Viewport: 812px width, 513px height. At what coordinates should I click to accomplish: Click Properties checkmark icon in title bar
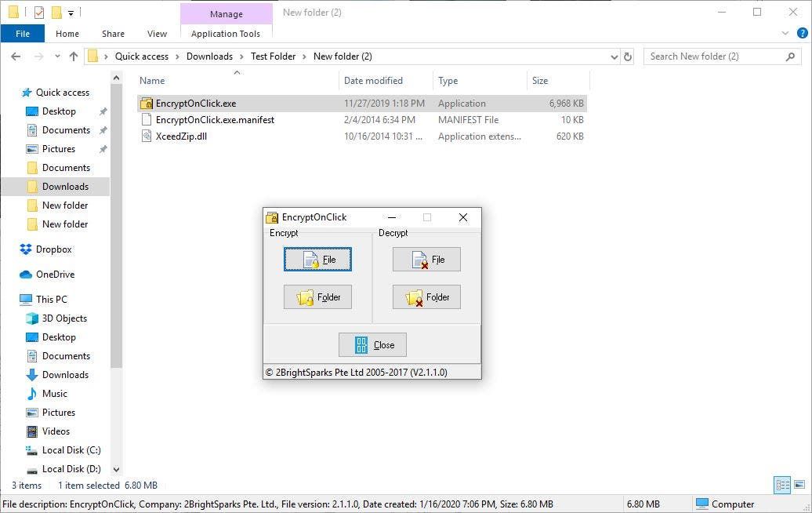[39, 12]
